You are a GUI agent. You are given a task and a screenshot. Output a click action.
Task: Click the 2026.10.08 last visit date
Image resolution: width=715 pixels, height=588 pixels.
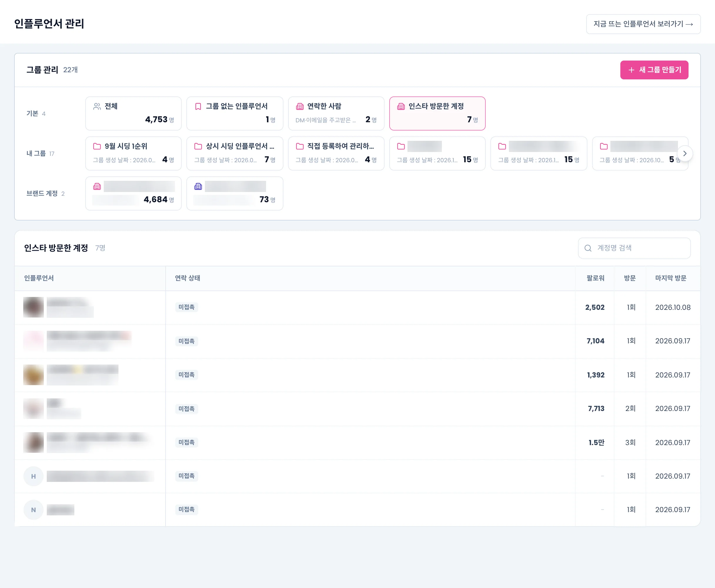click(673, 308)
